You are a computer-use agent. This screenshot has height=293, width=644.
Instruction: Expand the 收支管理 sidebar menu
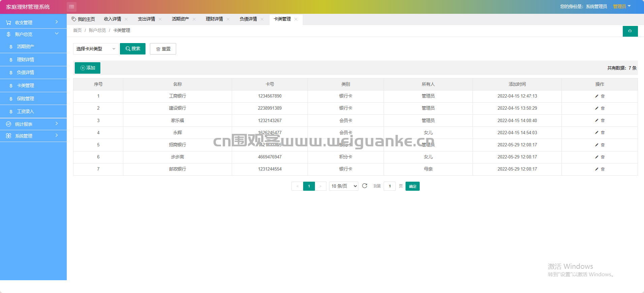[x=33, y=23]
